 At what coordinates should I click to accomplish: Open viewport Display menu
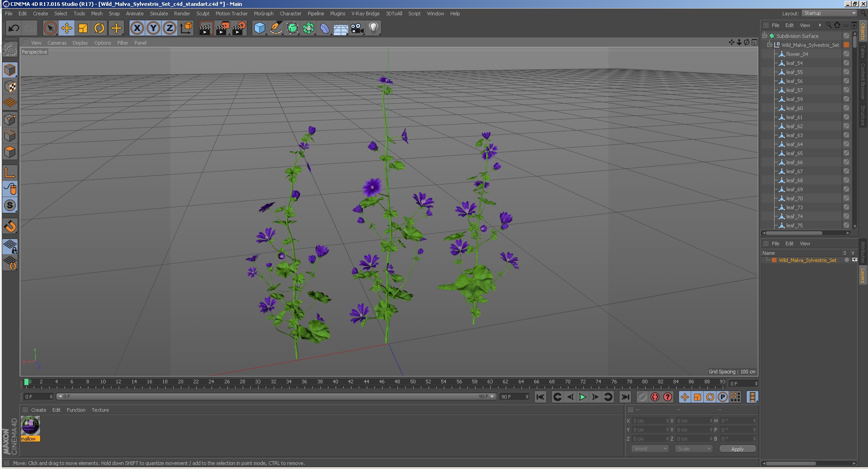(80, 43)
